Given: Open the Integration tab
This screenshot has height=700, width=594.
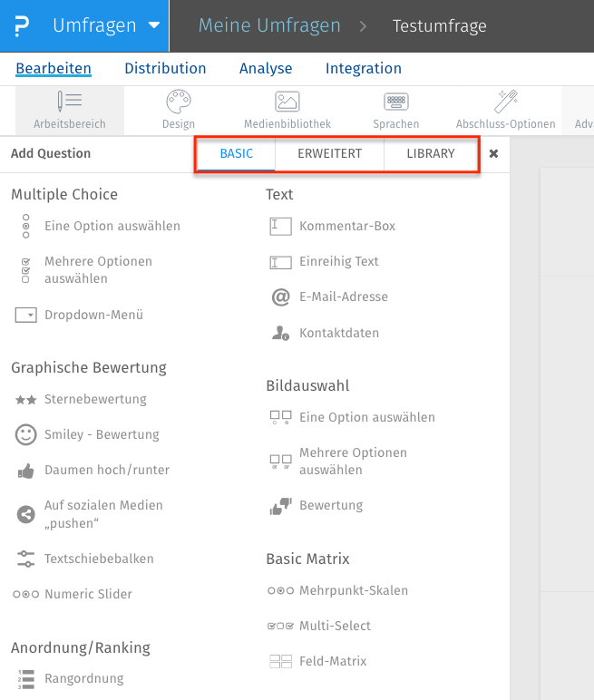Looking at the screenshot, I should 364,68.
